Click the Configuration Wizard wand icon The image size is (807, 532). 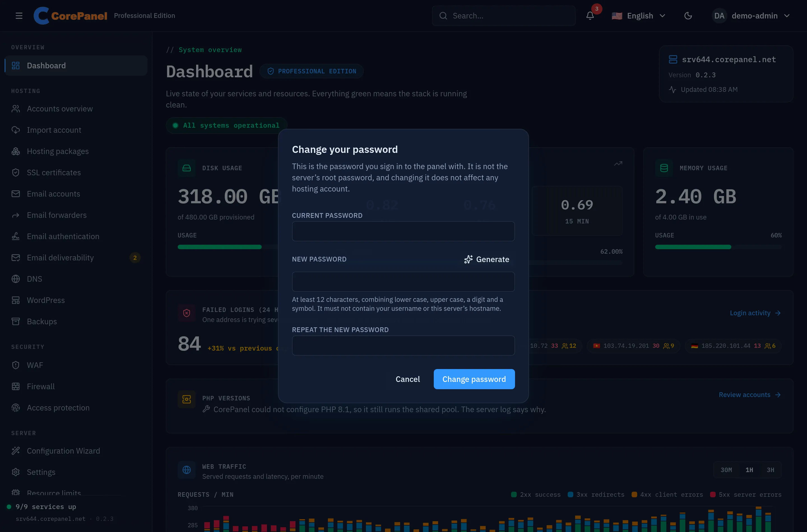point(16,451)
